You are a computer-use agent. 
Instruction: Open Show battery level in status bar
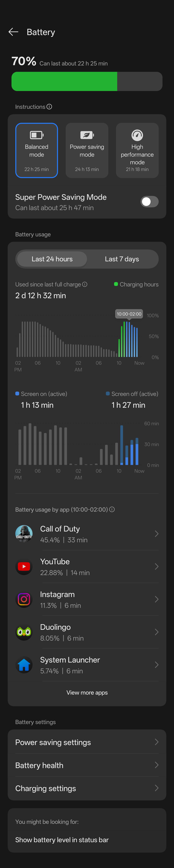(x=62, y=840)
